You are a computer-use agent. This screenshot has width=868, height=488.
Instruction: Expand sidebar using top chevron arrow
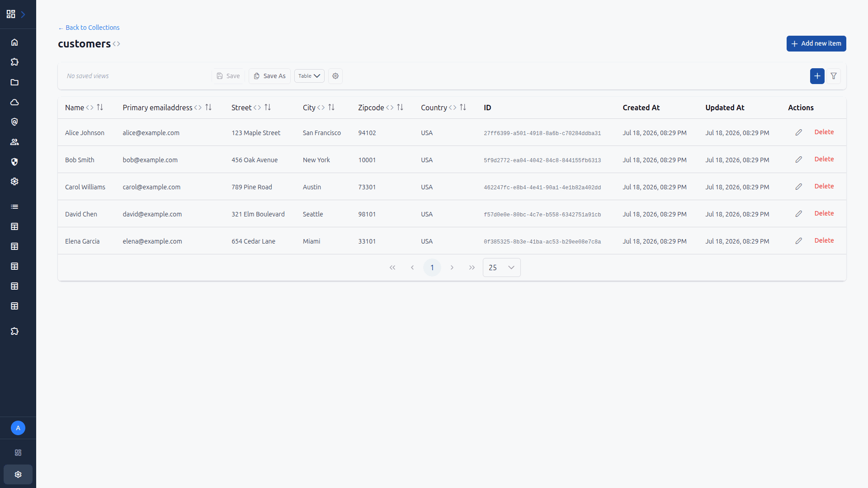(x=23, y=14)
